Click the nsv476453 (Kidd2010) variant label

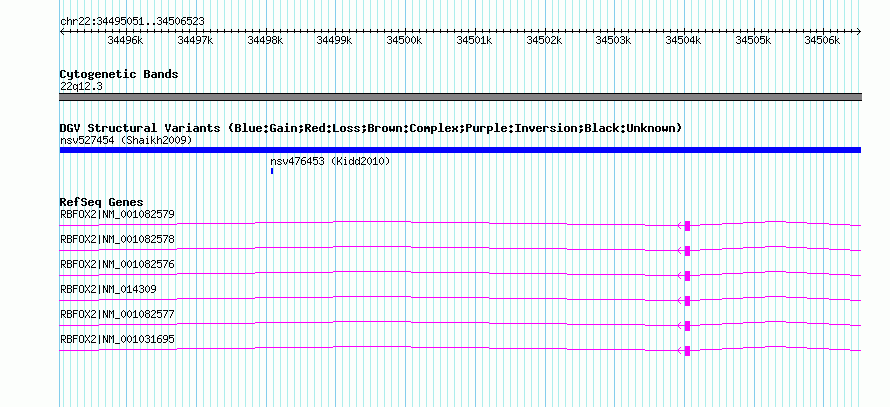pos(330,162)
